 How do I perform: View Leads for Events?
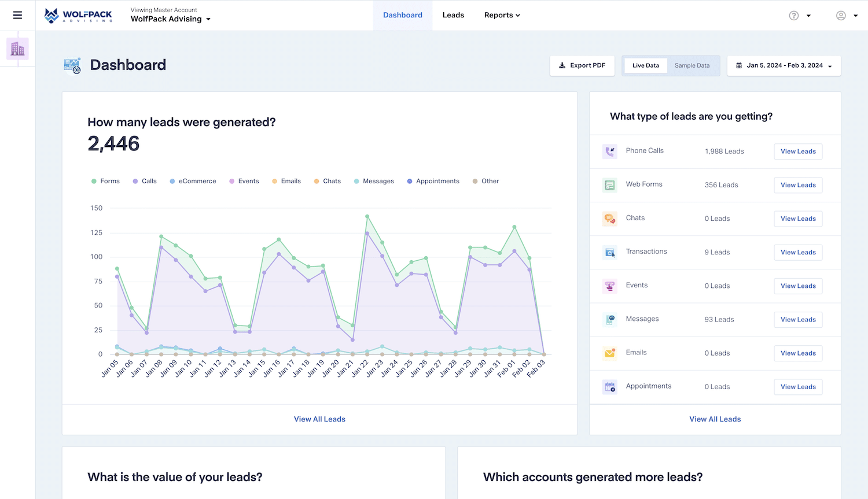click(798, 286)
